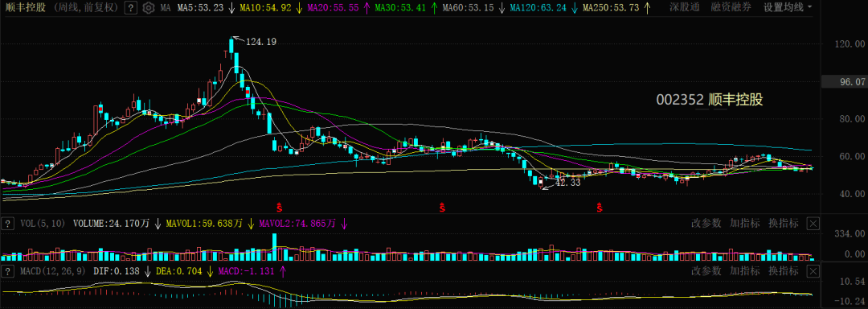Screen dimensions: 868x309
Task: Click the DEA:0.704 value
Action: click(x=178, y=271)
